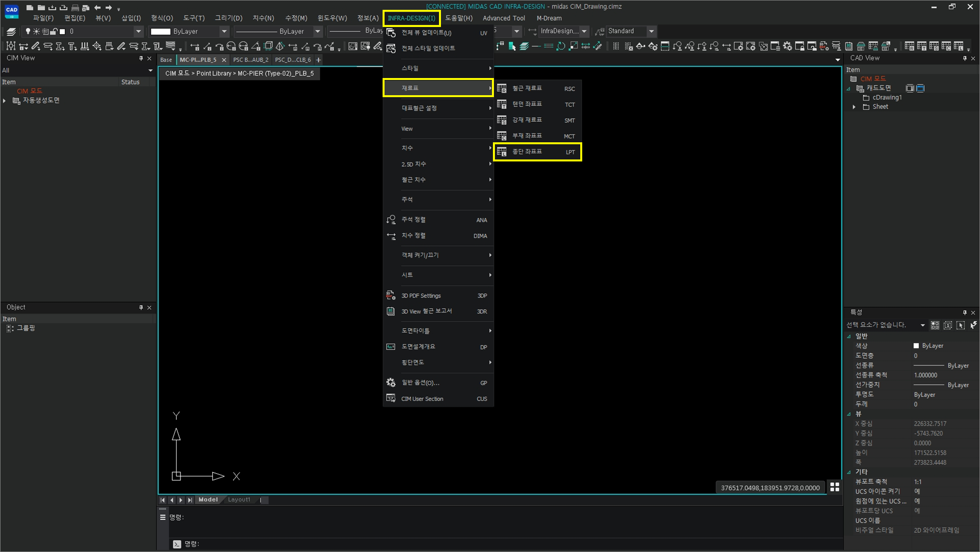Collapse the 캐드도면 tree node
This screenshot has height=552, width=980.
pos(849,88)
